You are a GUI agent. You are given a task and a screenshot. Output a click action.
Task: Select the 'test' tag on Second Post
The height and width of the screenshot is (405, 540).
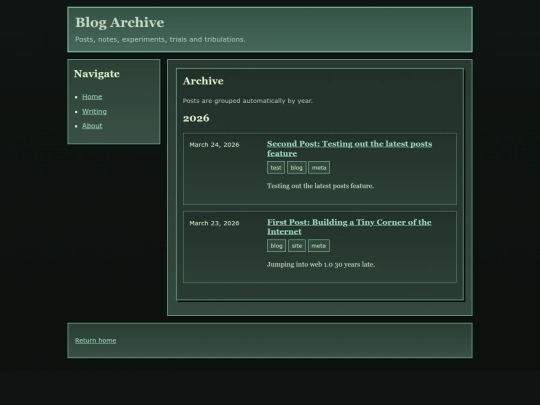pos(276,168)
